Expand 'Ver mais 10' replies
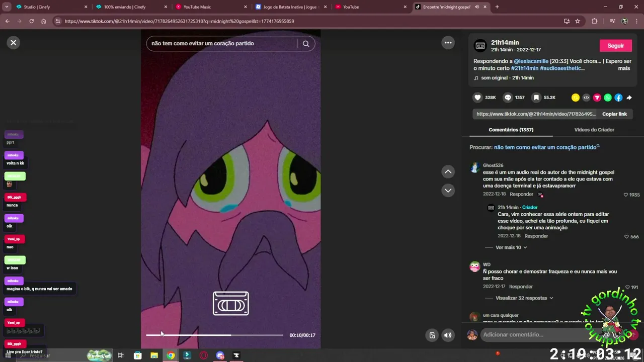 click(x=511, y=247)
